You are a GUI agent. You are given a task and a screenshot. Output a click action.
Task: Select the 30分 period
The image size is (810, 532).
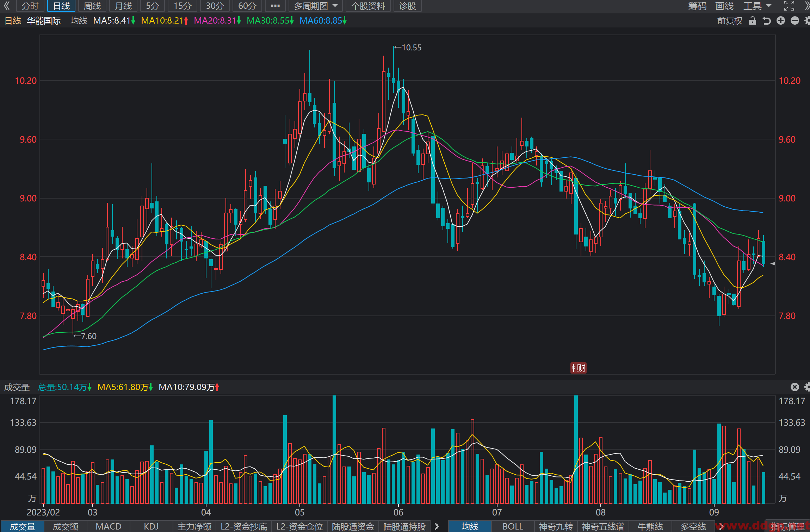click(215, 6)
